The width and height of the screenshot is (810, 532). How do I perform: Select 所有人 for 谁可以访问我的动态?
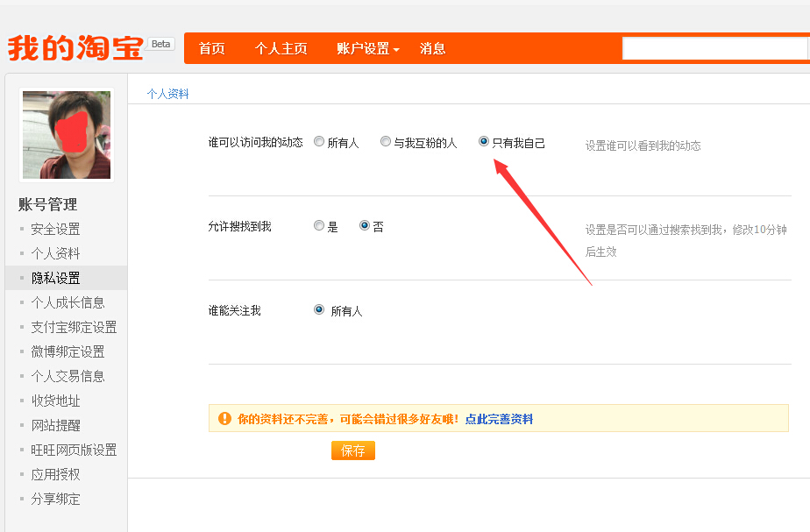point(319,141)
